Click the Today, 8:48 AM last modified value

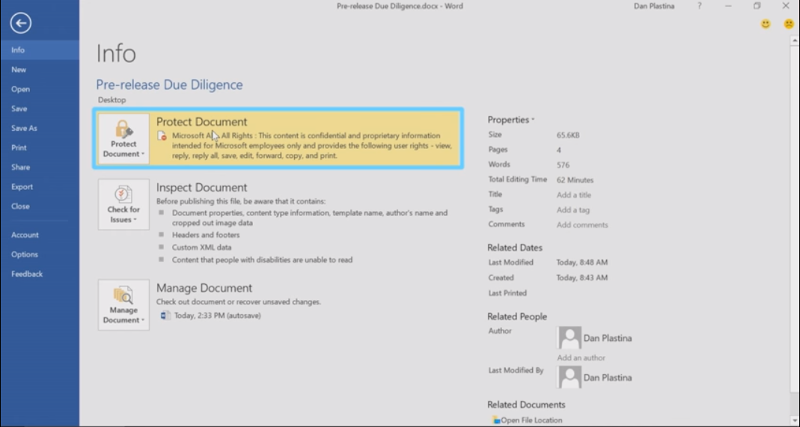pyautogui.click(x=582, y=262)
